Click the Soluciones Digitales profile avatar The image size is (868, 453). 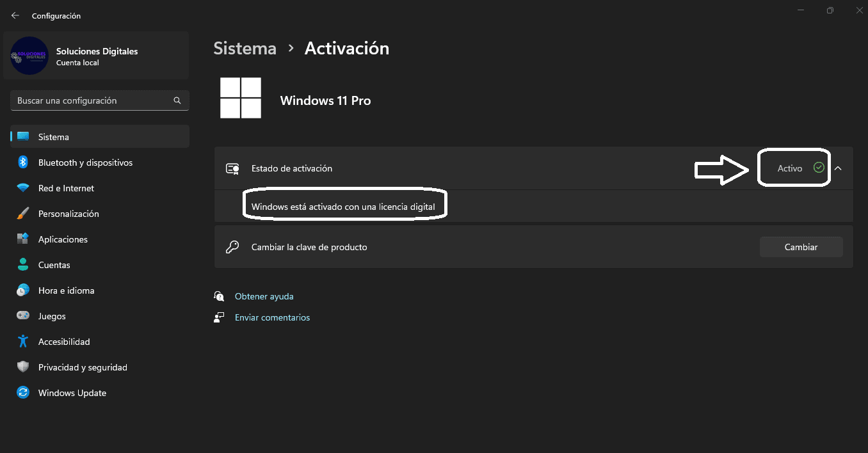(29, 56)
